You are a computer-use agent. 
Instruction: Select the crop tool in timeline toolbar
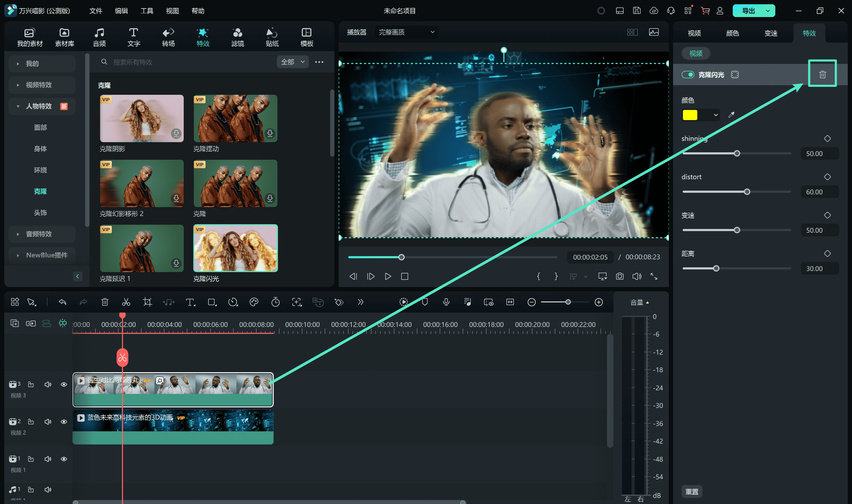click(148, 302)
